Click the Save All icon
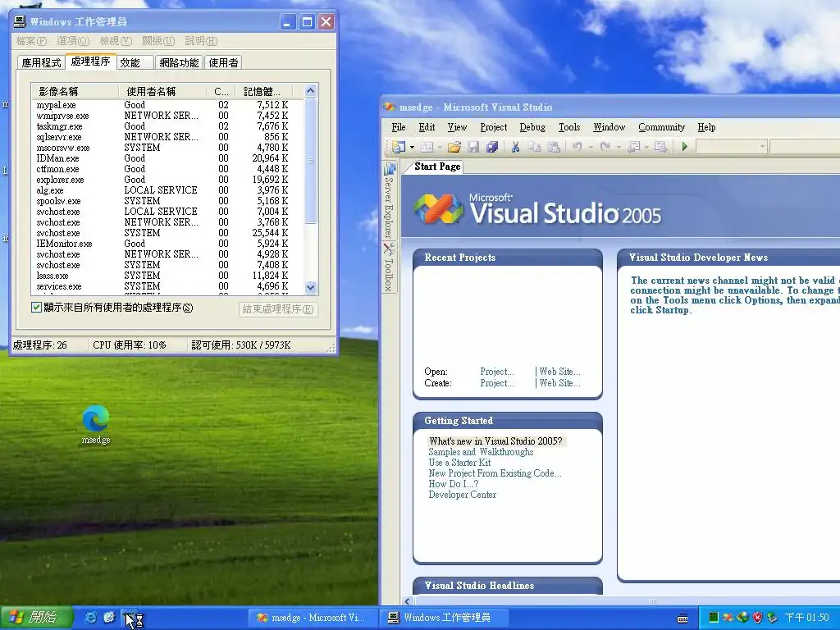840x630 pixels. [x=492, y=147]
